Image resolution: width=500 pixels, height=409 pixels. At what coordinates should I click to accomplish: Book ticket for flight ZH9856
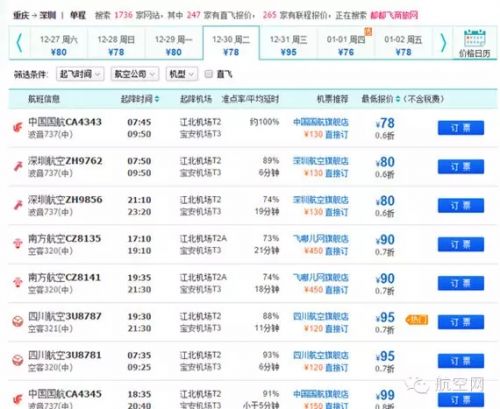click(x=461, y=206)
